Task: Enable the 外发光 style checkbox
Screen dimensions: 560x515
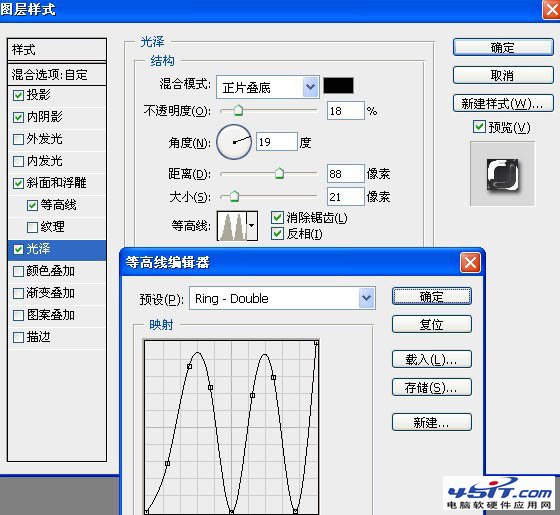Action: [18, 139]
